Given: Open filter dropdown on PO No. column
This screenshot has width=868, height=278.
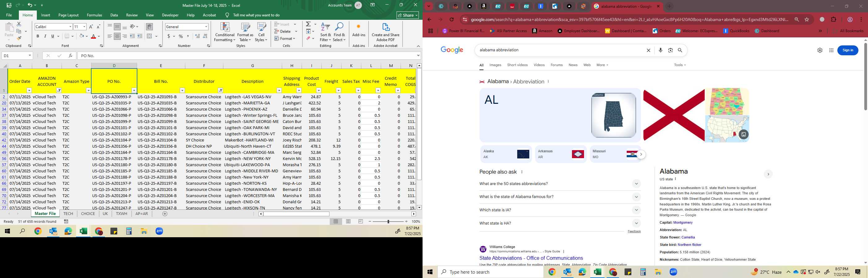Looking at the screenshot, I should pos(134,90).
